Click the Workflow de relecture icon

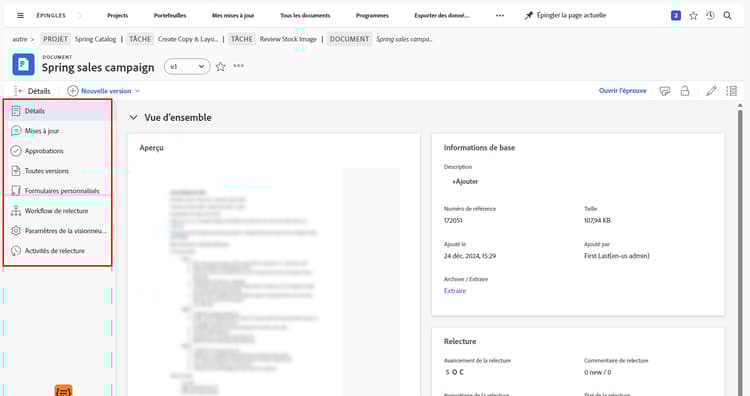click(16, 210)
